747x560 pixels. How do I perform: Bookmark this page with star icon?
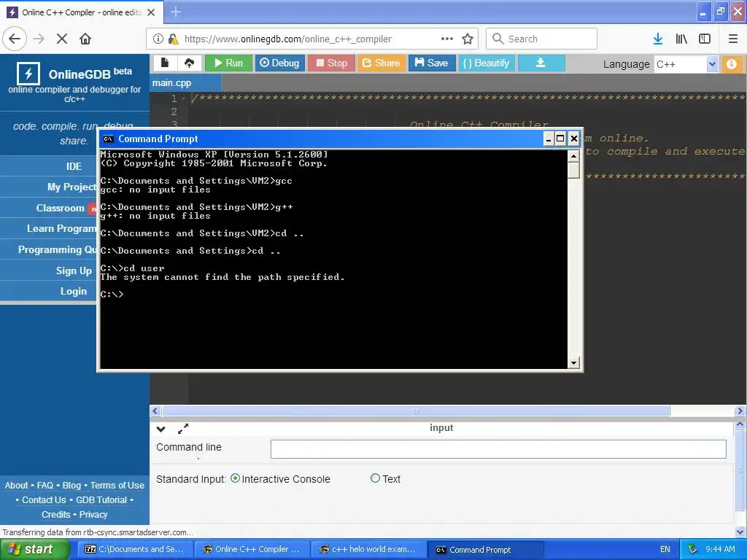click(x=468, y=39)
